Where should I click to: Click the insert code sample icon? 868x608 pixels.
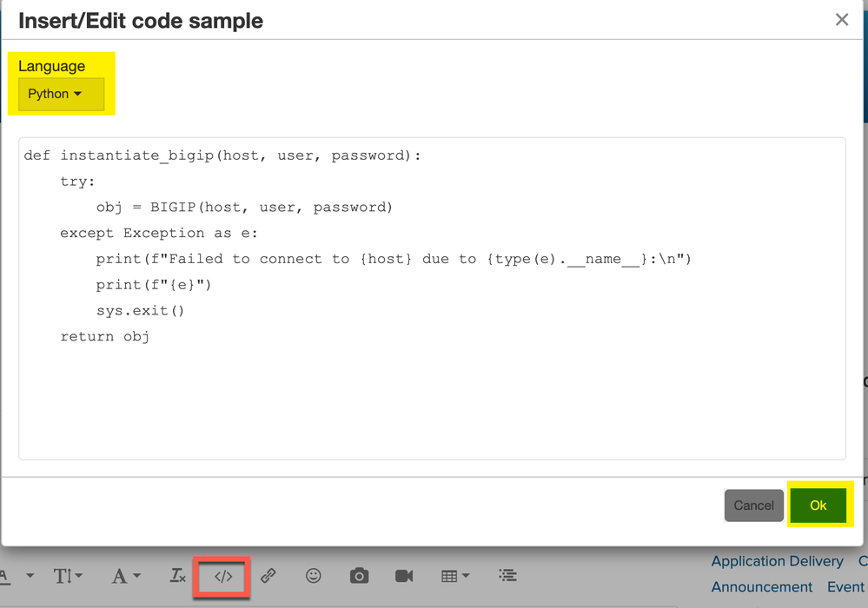pos(223,576)
